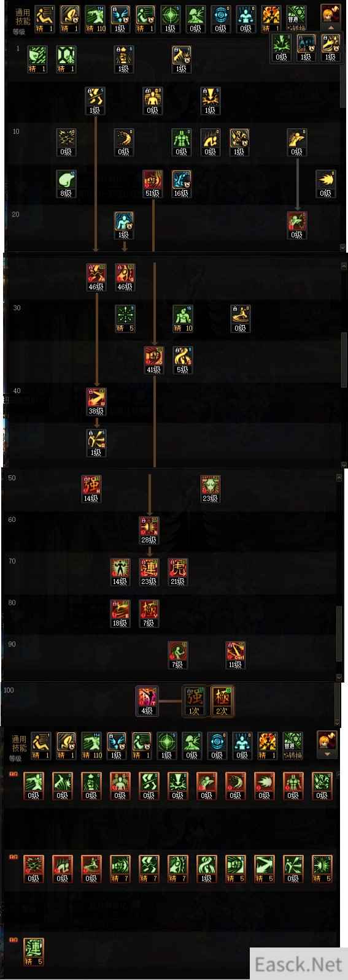Click the 強 skill icon at 14级

pyautogui.click(x=91, y=489)
